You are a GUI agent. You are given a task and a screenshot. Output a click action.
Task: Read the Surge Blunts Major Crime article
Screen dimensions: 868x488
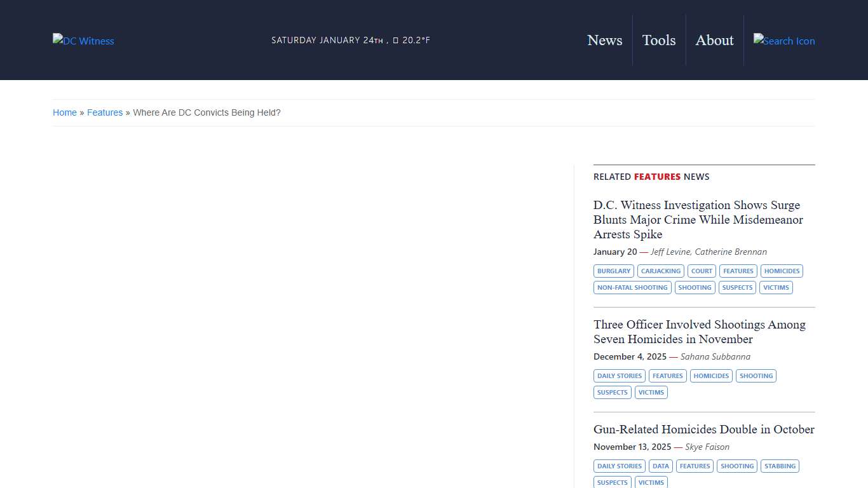(698, 219)
